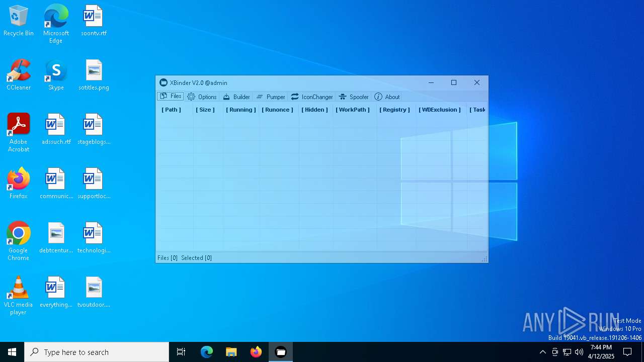Screen dimensions: 644x362
Task: Click the taskbar search box
Action: pos(97,352)
